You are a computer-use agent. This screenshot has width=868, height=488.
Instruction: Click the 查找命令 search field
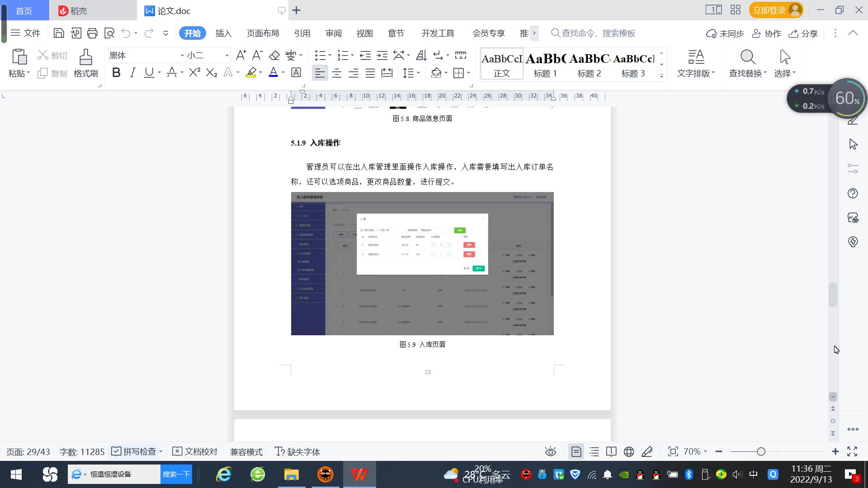[x=598, y=33]
